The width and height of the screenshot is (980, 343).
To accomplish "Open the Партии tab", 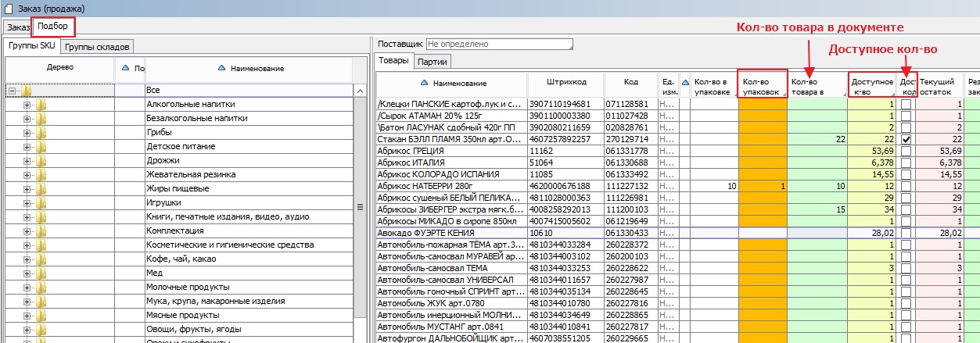I will pyautogui.click(x=432, y=62).
